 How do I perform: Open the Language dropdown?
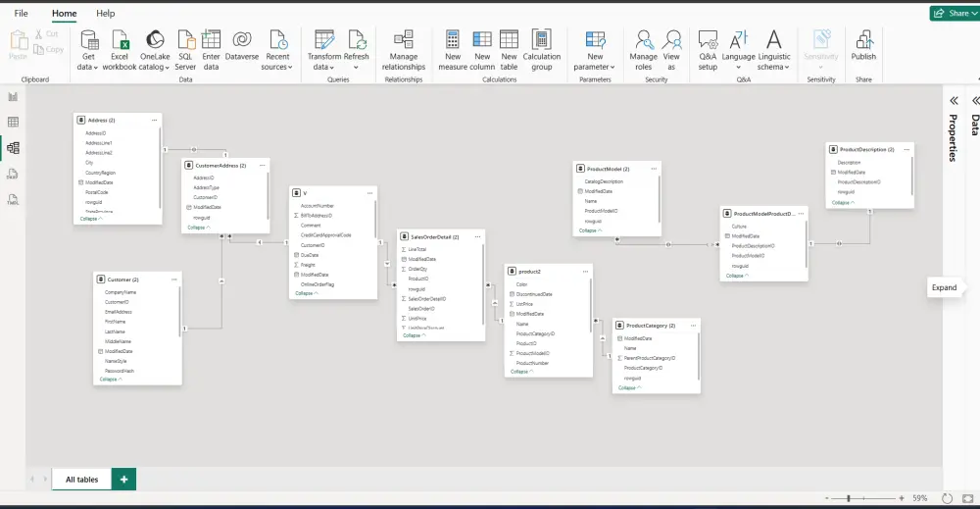[x=739, y=51]
